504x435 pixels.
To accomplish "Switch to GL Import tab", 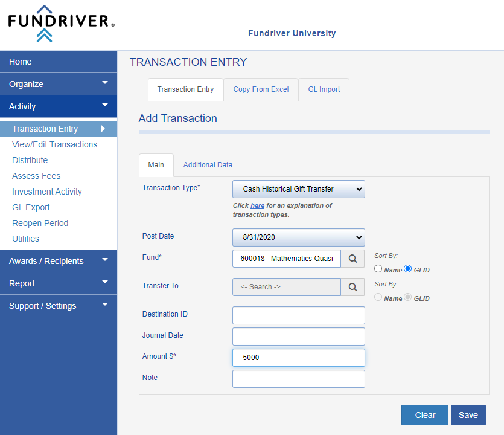I will click(324, 89).
